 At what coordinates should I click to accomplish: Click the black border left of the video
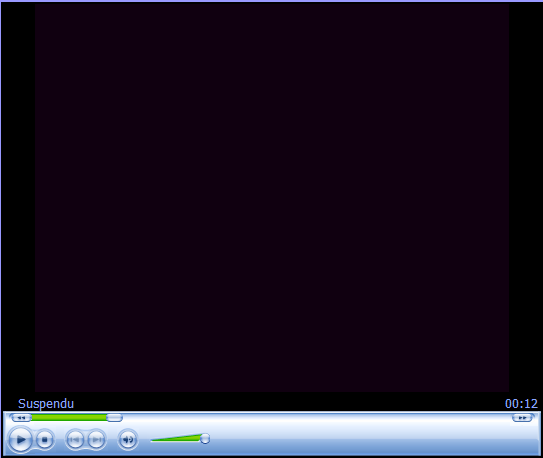[x=18, y=197]
